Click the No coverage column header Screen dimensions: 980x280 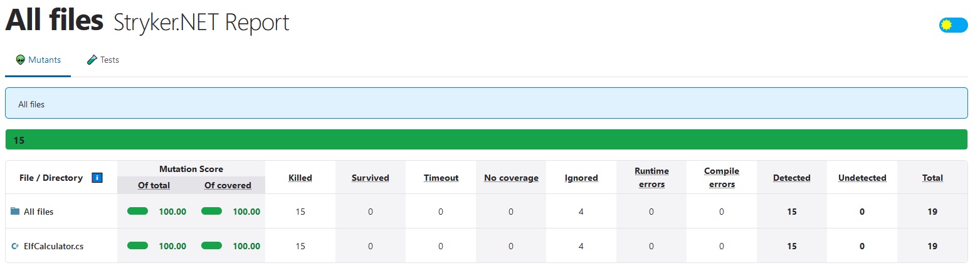coord(511,178)
